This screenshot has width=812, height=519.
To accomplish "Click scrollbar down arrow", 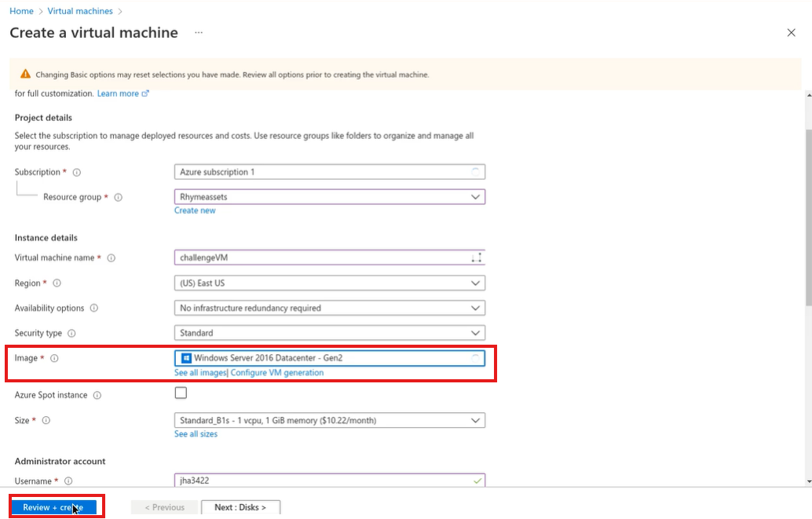I will click(x=808, y=482).
